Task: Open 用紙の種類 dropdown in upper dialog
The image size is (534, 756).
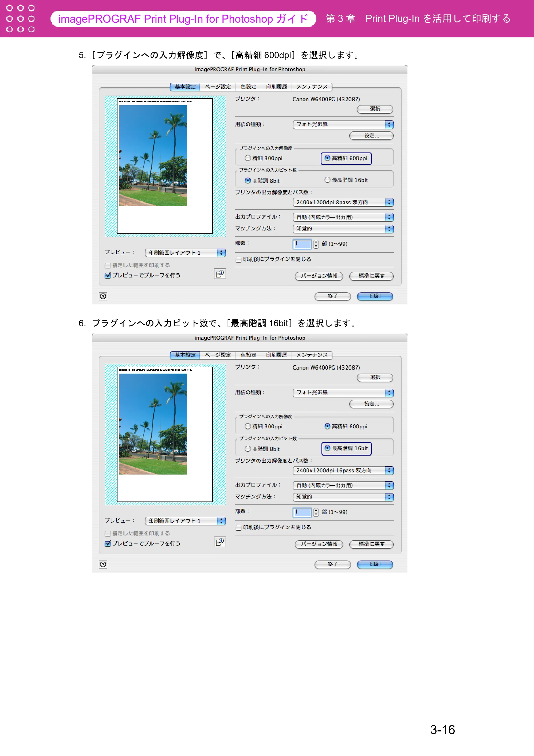Action: tap(343, 124)
